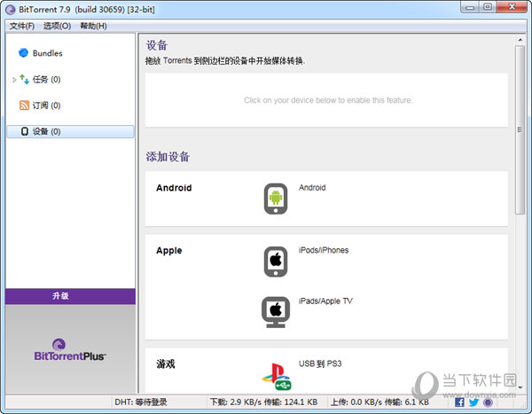Select the iPads/Apple TV device icon
Viewport: 532px width, 414px height.
click(x=276, y=312)
